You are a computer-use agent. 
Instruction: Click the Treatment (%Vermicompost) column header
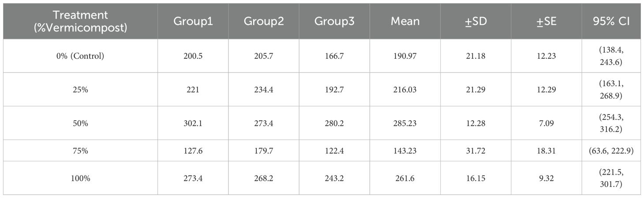point(81,21)
